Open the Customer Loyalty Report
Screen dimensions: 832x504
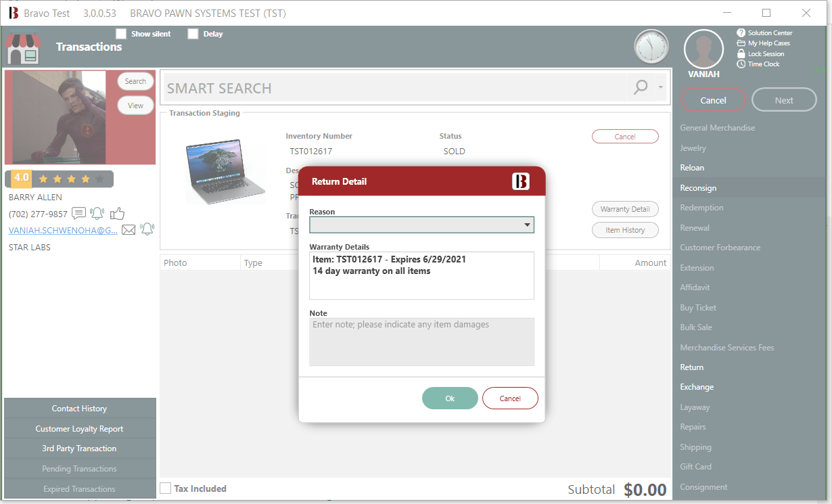pos(80,429)
